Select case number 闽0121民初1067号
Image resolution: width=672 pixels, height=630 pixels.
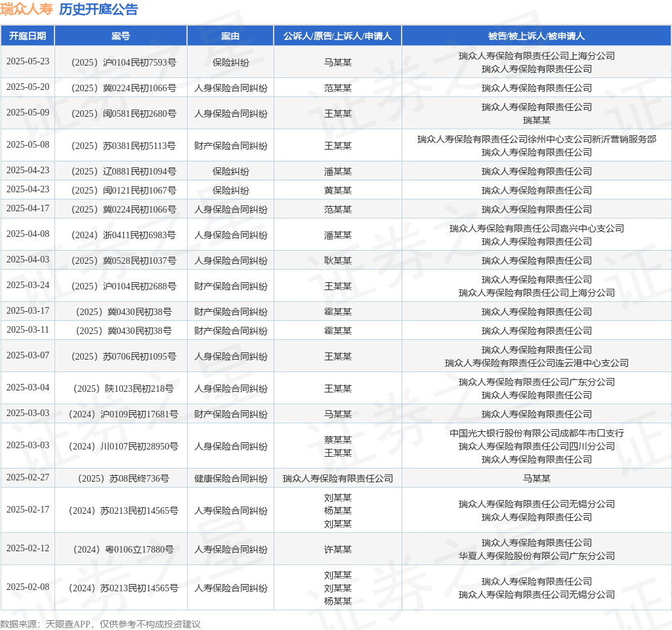pyautogui.click(x=123, y=191)
